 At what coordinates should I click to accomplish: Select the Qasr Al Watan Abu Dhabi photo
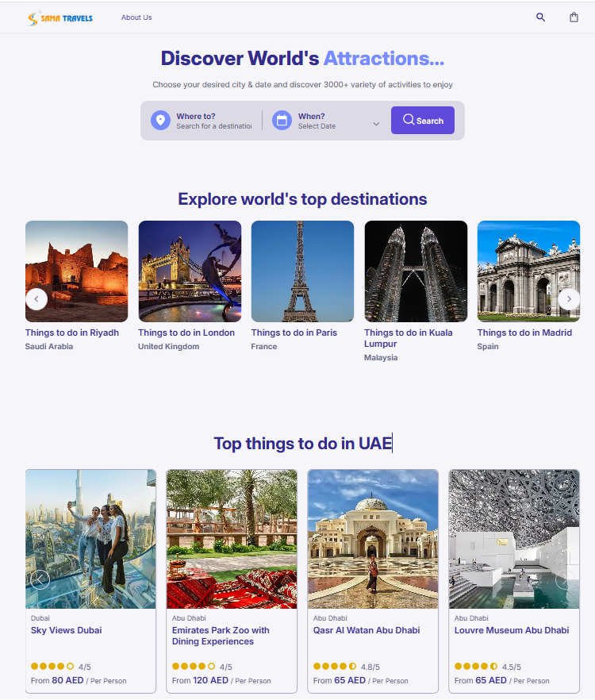(x=373, y=538)
